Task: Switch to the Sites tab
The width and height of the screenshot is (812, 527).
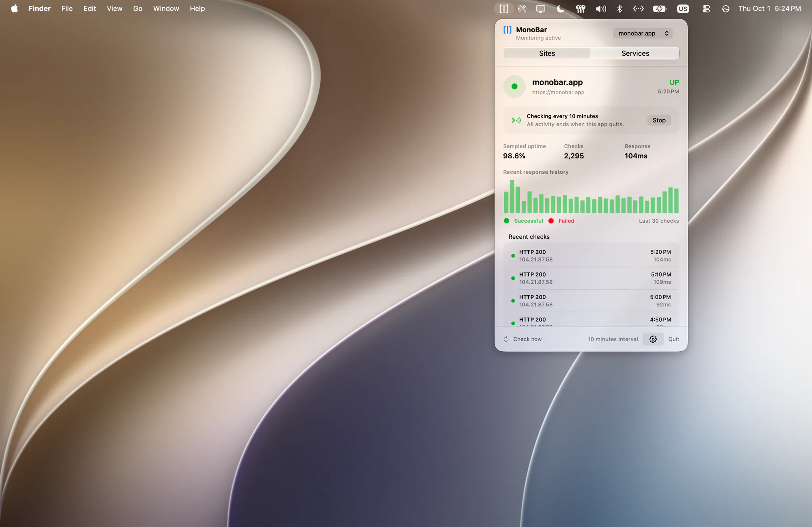Action: (547, 53)
